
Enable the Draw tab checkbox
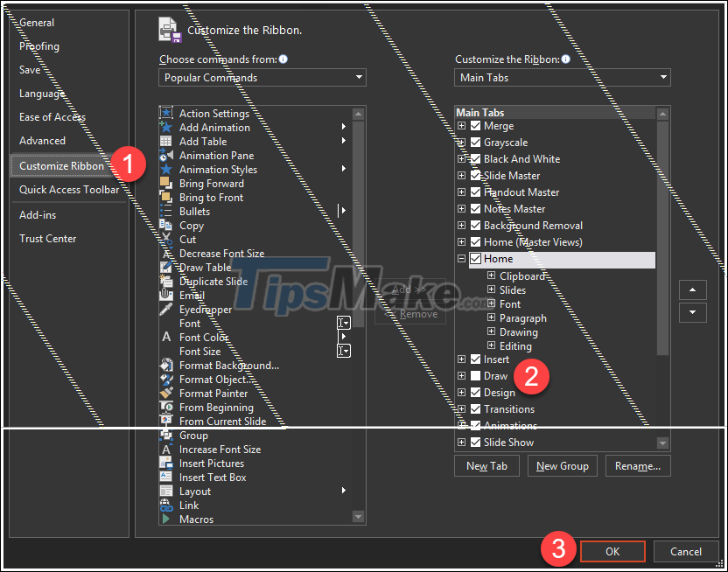pyautogui.click(x=478, y=375)
